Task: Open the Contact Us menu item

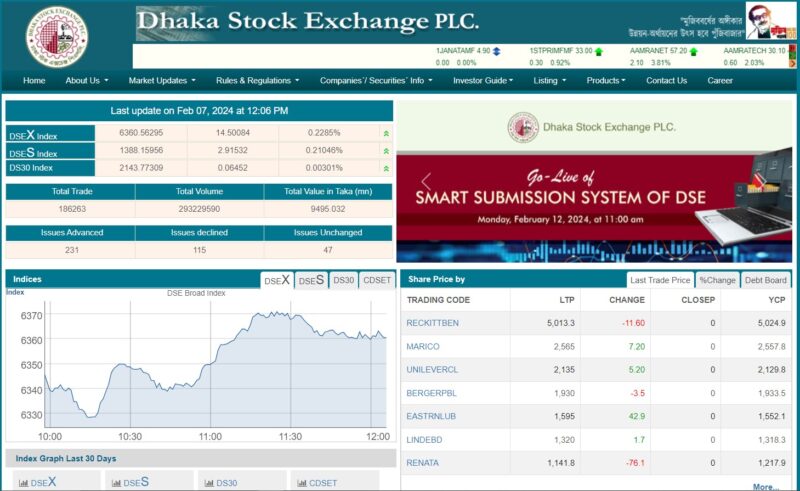Action: click(666, 81)
